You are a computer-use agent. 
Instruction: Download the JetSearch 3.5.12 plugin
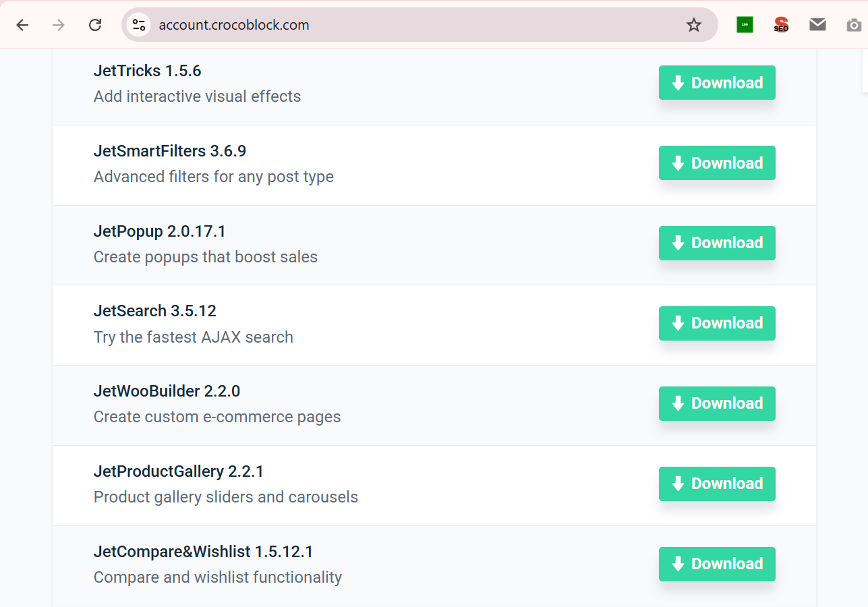tap(717, 323)
